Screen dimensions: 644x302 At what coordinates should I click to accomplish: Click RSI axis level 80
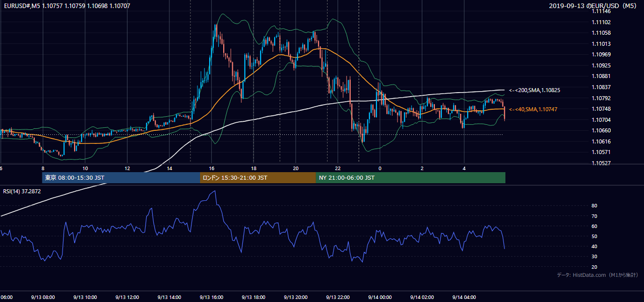(x=594, y=206)
